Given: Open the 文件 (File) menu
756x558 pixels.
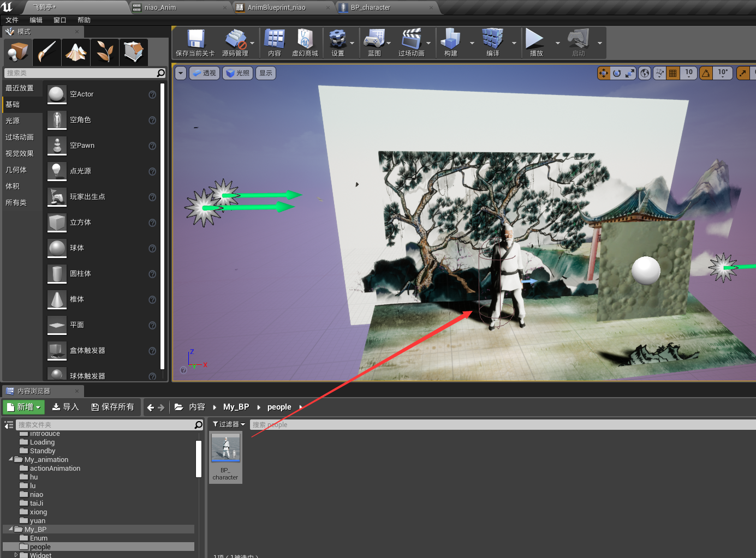Looking at the screenshot, I should pos(12,20).
